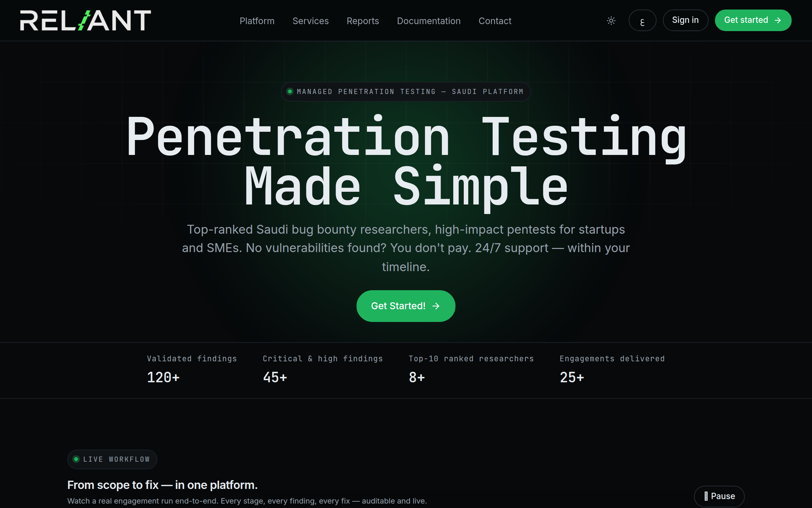
Task: Open the Platform nav item
Action: pos(257,21)
